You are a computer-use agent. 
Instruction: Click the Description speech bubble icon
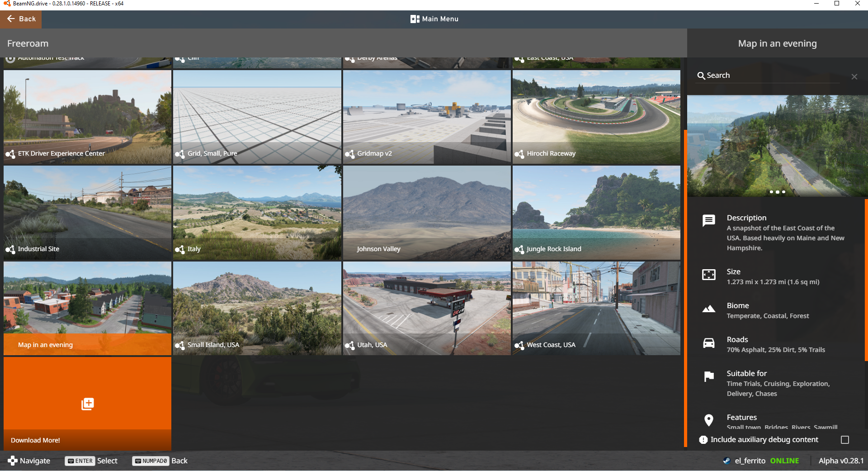point(708,220)
